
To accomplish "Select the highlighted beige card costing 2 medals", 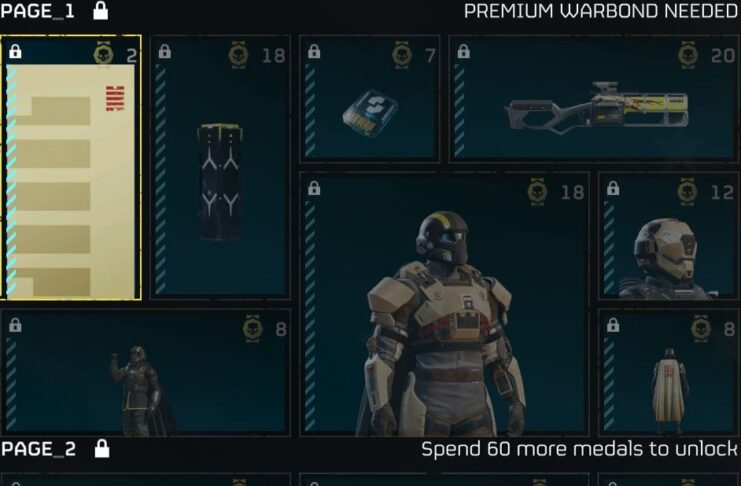I will 70,167.
